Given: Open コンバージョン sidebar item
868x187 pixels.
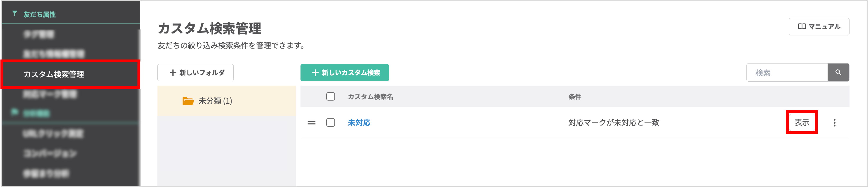Looking at the screenshot, I should [50, 154].
